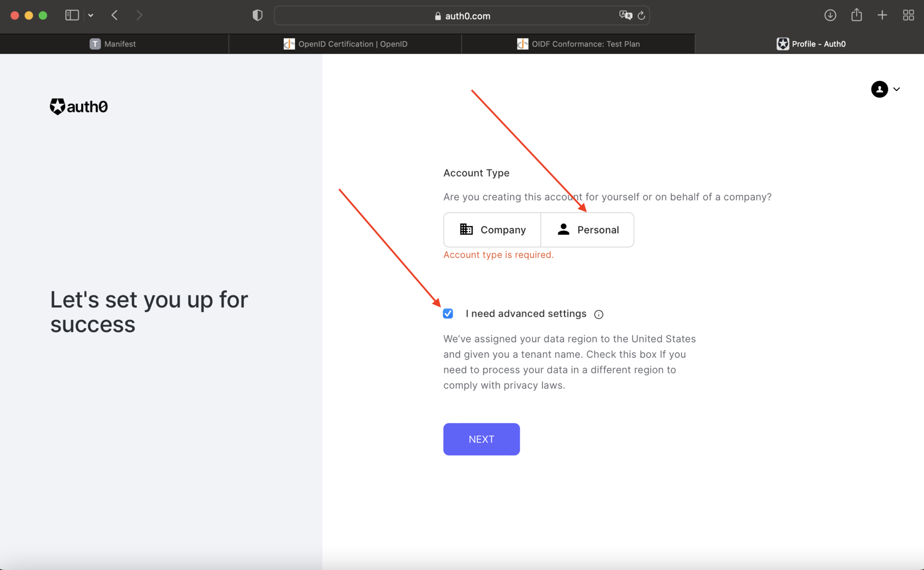This screenshot has height=570, width=924.
Task: Expand the chevron next to the profile avatar
Action: (896, 89)
